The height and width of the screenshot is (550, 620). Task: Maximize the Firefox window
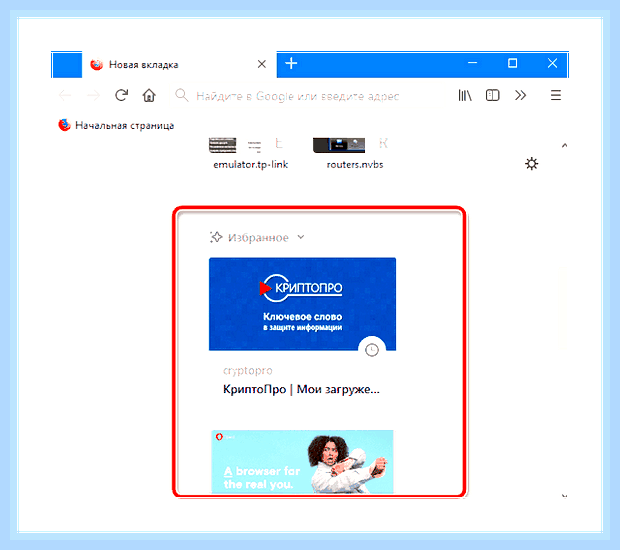(512, 63)
